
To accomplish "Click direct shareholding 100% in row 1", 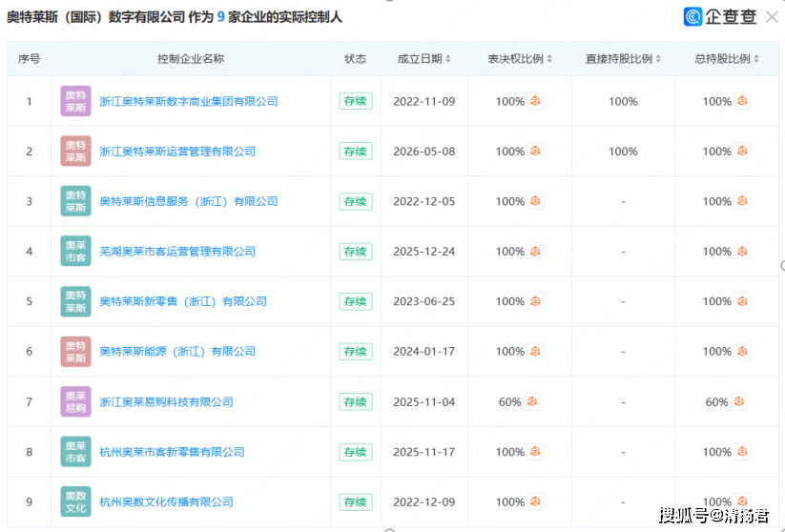I will point(623,101).
